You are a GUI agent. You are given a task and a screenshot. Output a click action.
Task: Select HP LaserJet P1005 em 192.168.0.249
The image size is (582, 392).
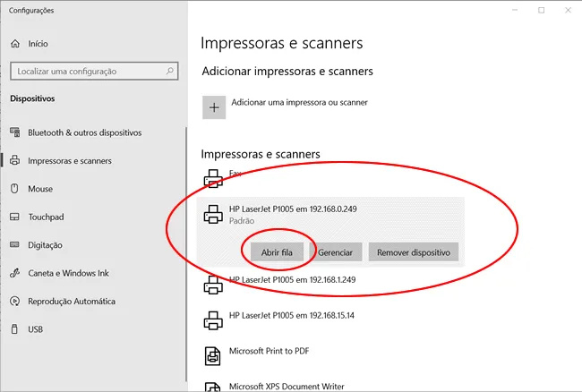[x=293, y=209]
